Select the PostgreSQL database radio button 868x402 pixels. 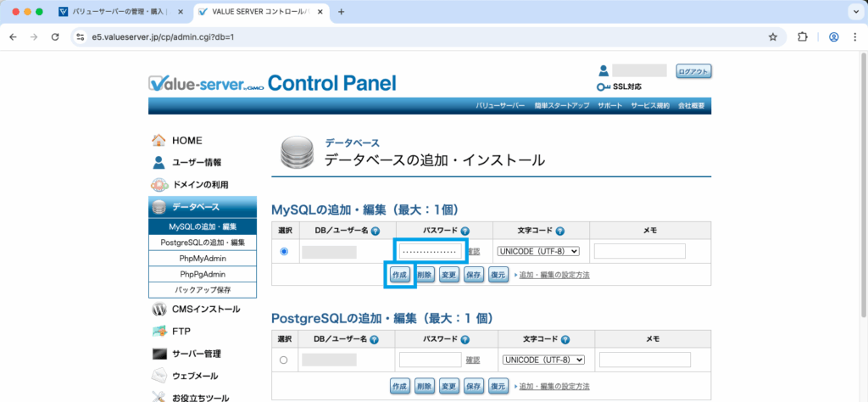coord(284,360)
